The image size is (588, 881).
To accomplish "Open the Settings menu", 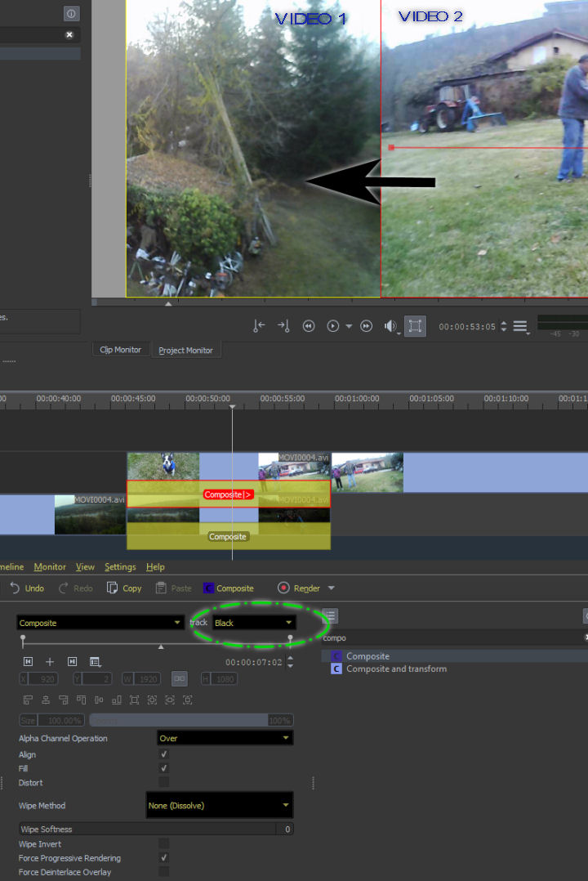I will [x=120, y=567].
